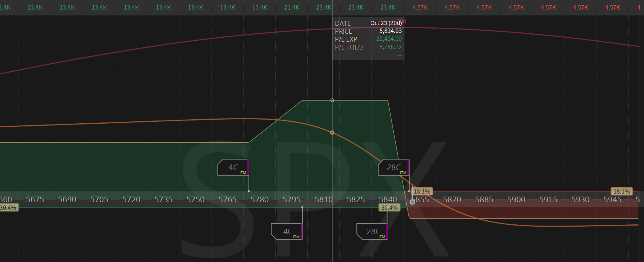Click the 5900 price axis label
644x262 pixels.
[516, 199]
